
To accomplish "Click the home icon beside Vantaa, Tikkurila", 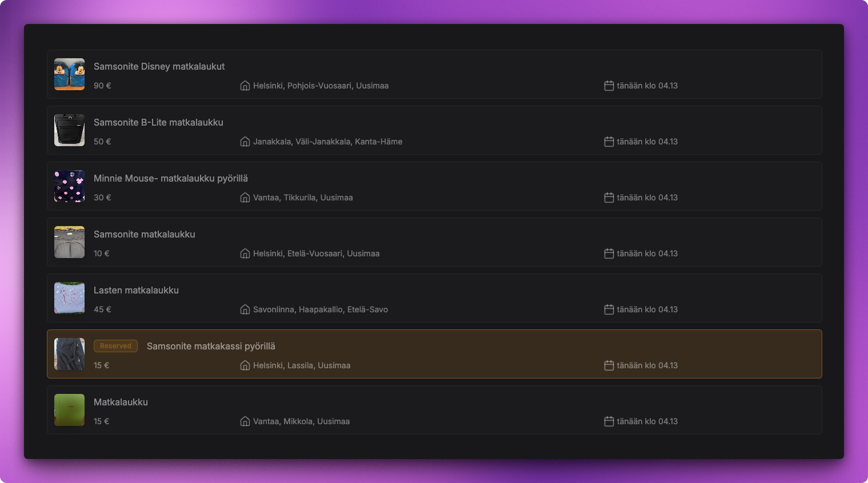I will (x=245, y=198).
